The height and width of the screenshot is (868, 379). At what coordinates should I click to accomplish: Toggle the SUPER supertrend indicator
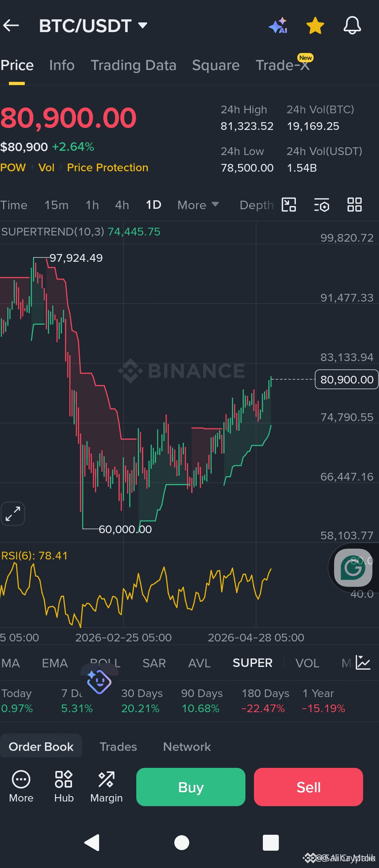coord(252,663)
